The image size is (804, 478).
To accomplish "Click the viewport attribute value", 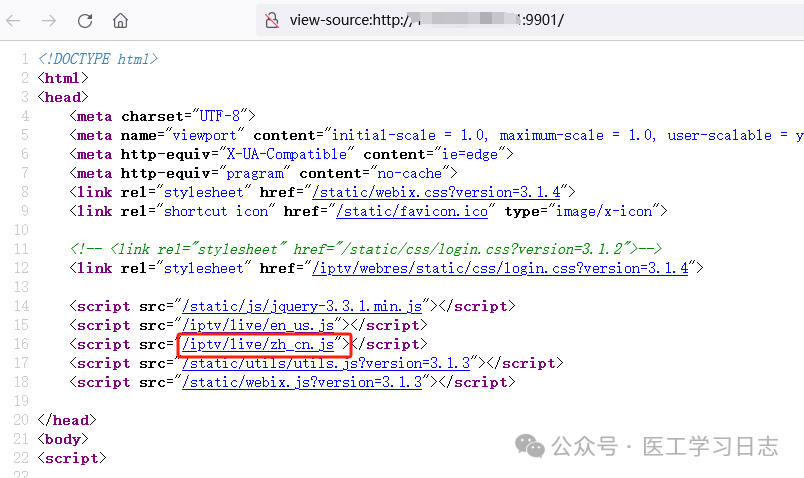I will point(204,135).
